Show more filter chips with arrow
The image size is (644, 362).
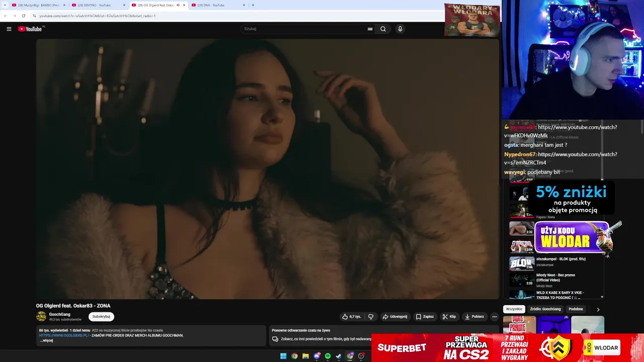598,309
